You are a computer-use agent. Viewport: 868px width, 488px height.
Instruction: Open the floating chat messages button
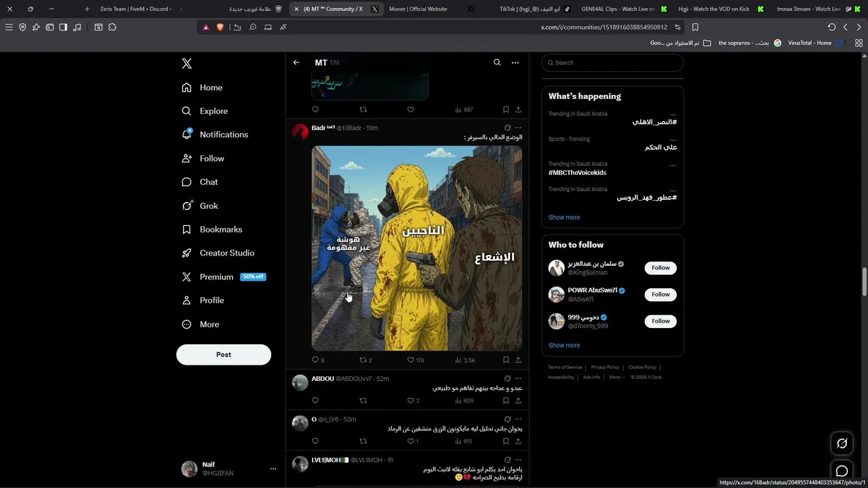842,471
